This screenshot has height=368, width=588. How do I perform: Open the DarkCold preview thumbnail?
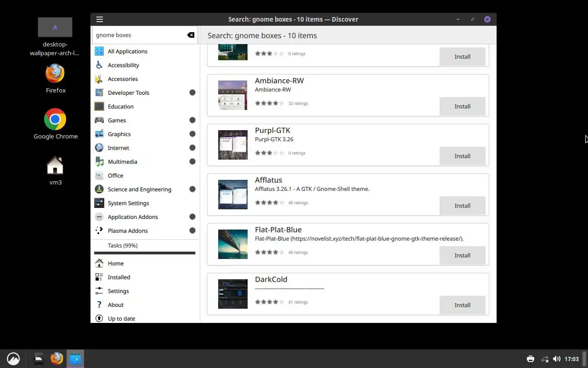(232, 294)
